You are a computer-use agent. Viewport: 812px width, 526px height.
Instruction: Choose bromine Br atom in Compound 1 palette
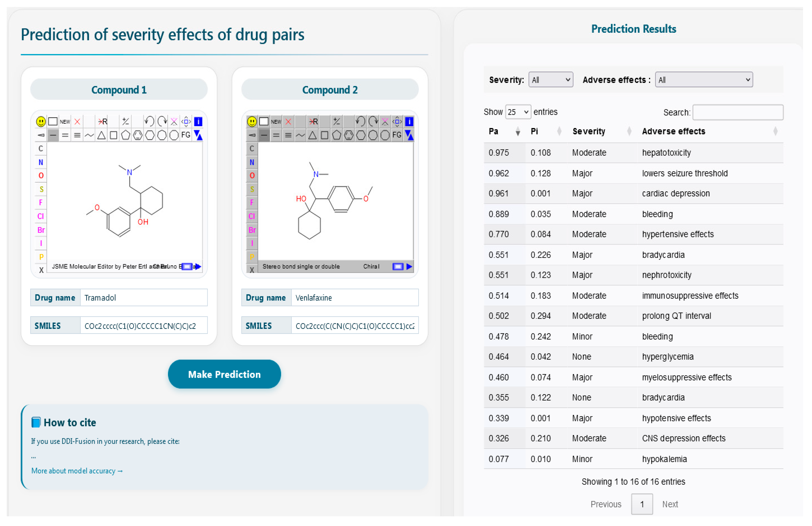pyautogui.click(x=41, y=230)
